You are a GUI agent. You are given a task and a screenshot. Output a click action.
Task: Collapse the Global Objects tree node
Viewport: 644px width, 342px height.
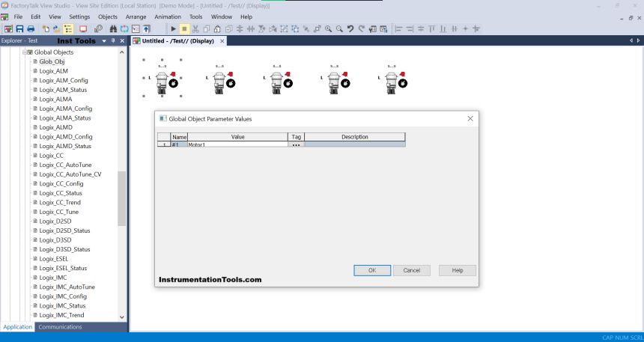tap(25, 52)
